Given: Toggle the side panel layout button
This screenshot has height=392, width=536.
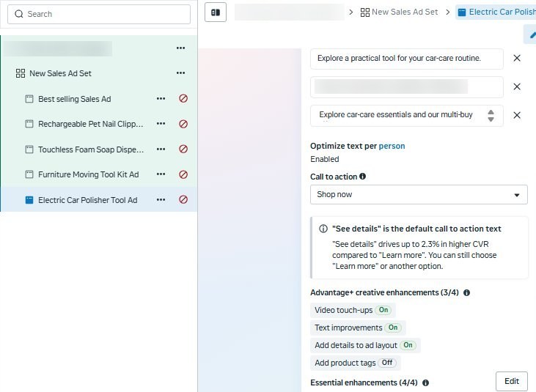Looking at the screenshot, I should (216, 12).
